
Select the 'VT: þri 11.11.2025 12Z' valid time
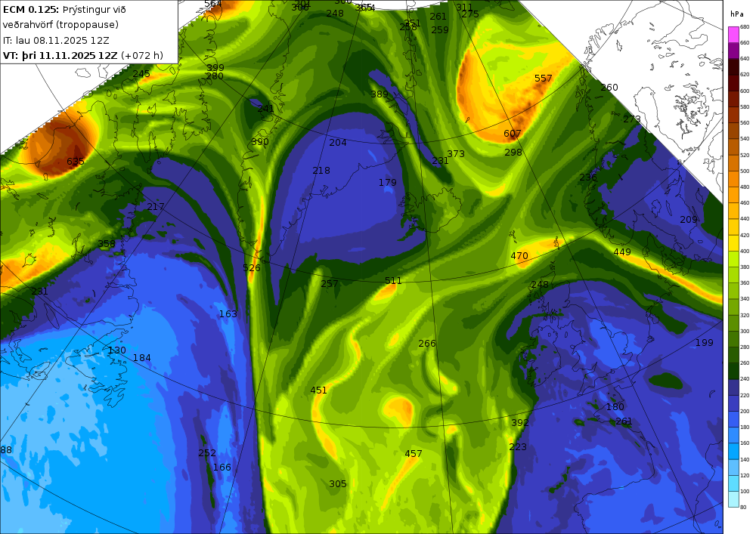point(60,55)
